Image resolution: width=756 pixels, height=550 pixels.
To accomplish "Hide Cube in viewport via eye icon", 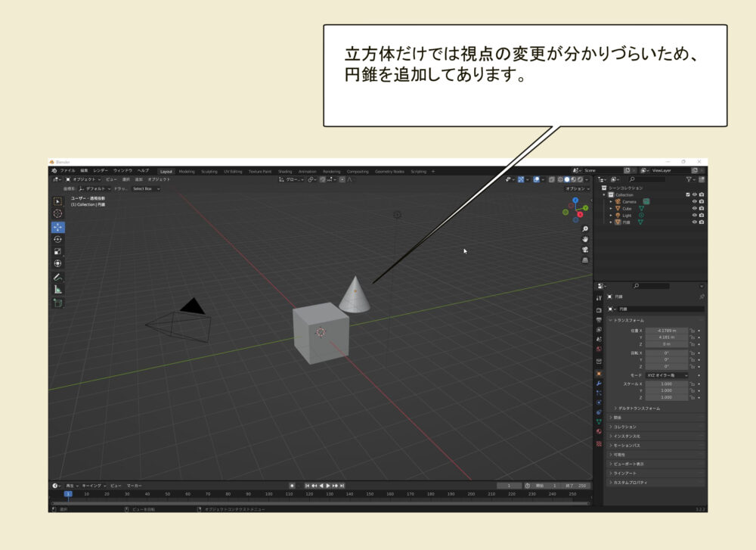I will (x=695, y=208).
